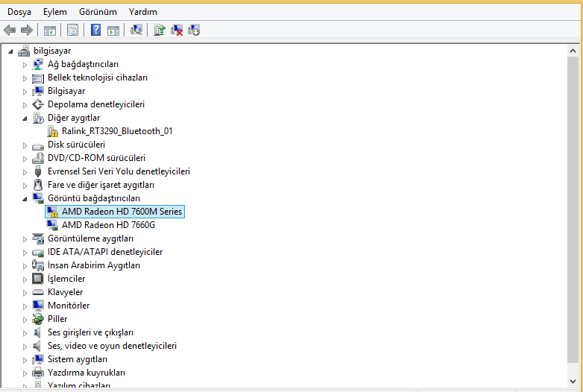
Task: Click the Depolama denetleyicileri icon
Action: [37, 104]
